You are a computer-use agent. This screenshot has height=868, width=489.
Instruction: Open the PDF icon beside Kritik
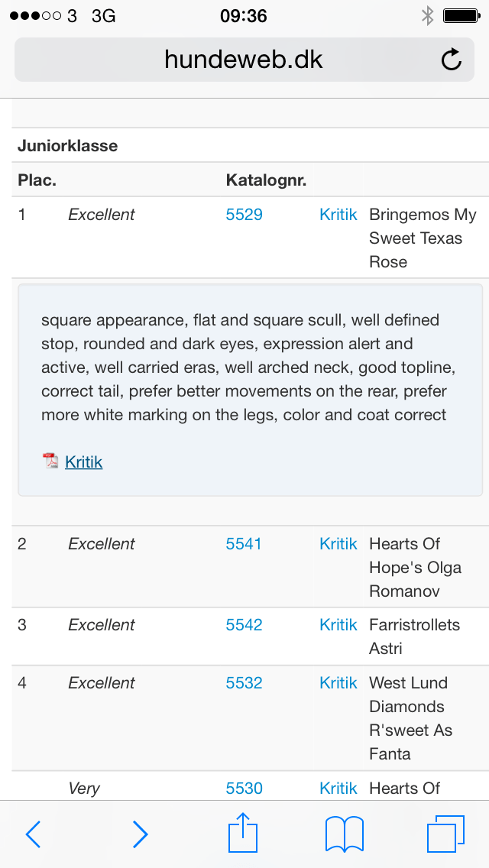[50, 461]
